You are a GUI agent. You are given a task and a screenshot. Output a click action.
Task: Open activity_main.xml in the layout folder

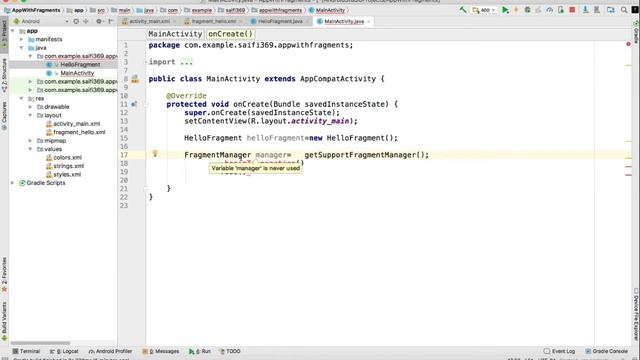[76, 124]
